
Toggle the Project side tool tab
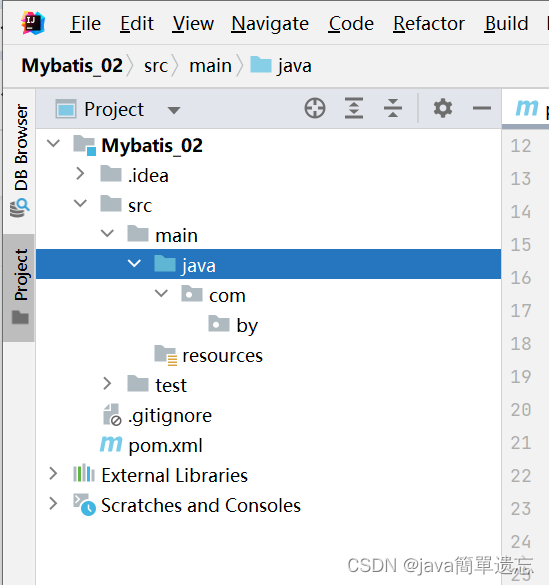[19, 288]
